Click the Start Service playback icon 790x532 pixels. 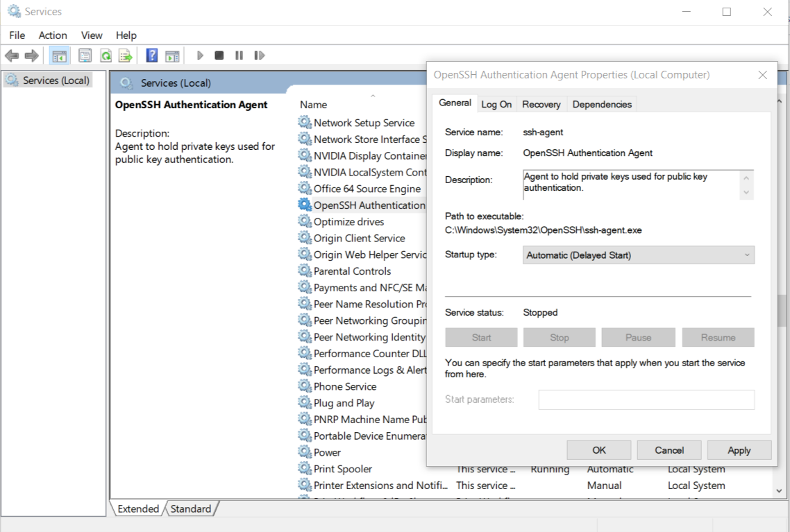200,55
